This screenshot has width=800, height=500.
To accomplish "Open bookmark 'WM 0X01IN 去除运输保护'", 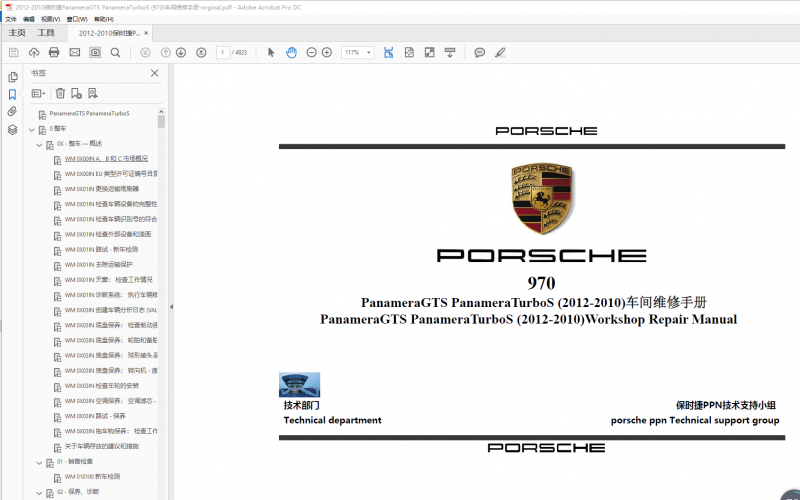I will click(98, 265).
